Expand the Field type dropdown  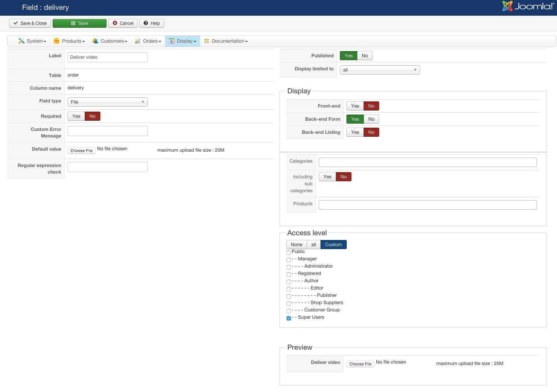click(x=108, y=102)
